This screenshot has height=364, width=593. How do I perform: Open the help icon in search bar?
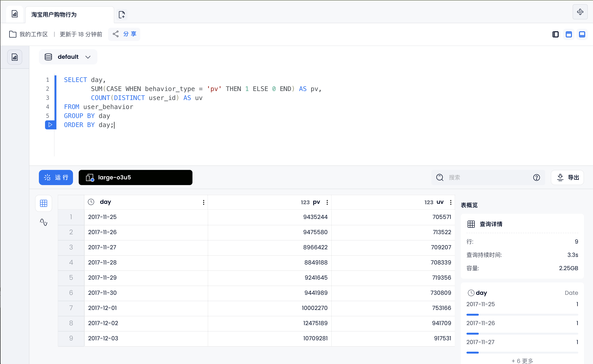pyautogui.click(x=536, y=178)
